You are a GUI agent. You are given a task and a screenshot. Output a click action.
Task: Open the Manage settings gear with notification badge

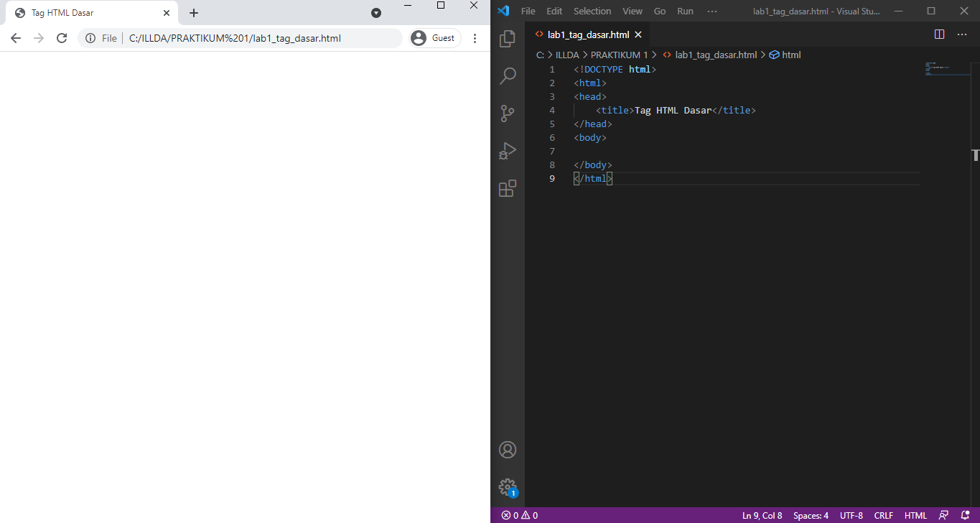click(508, 487)
